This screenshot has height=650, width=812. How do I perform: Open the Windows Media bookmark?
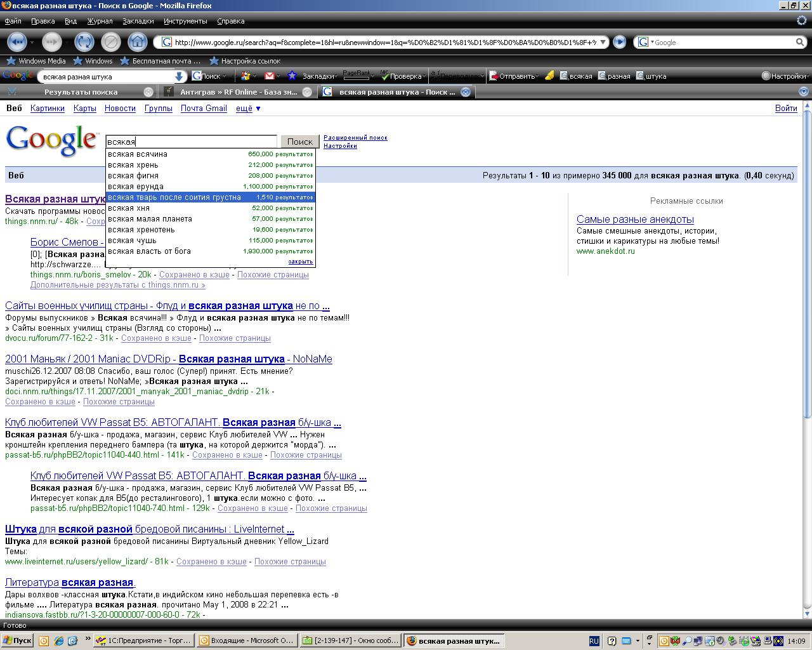tap(36, 61)
